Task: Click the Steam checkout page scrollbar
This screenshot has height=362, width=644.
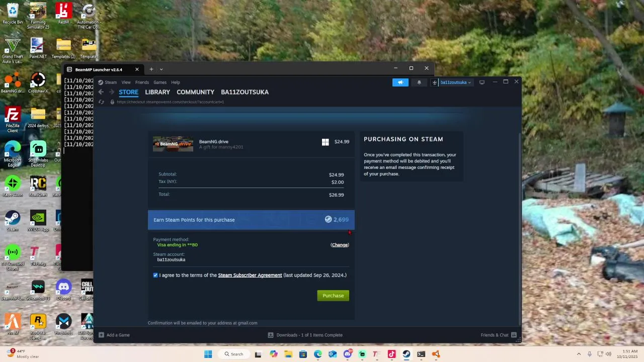Action: (x=519, y=229)
